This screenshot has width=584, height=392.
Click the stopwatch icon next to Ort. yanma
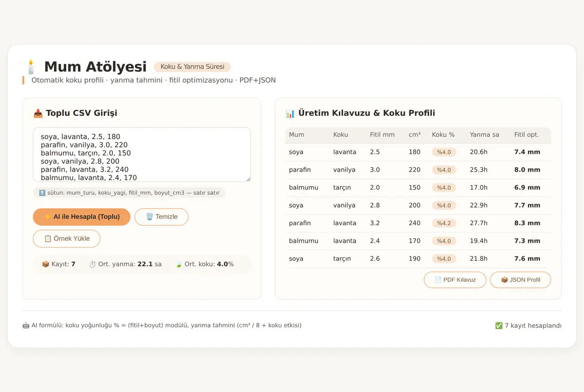(92, 264)
